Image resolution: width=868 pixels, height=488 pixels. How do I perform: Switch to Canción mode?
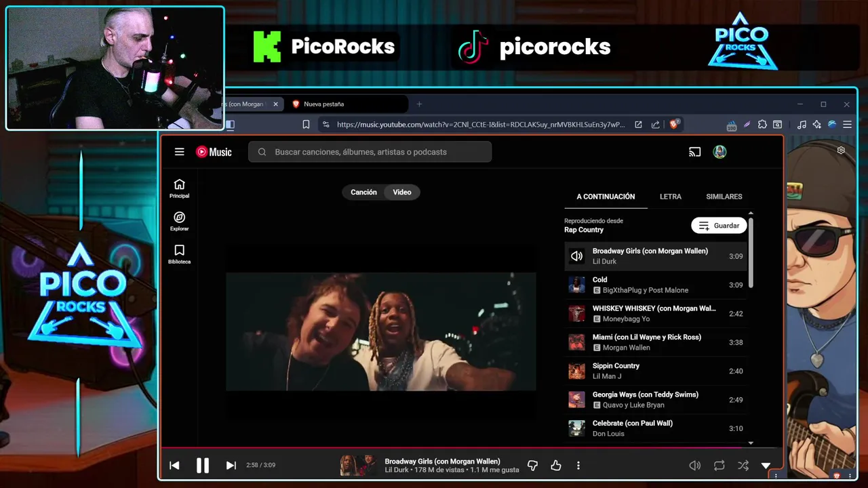363,192
